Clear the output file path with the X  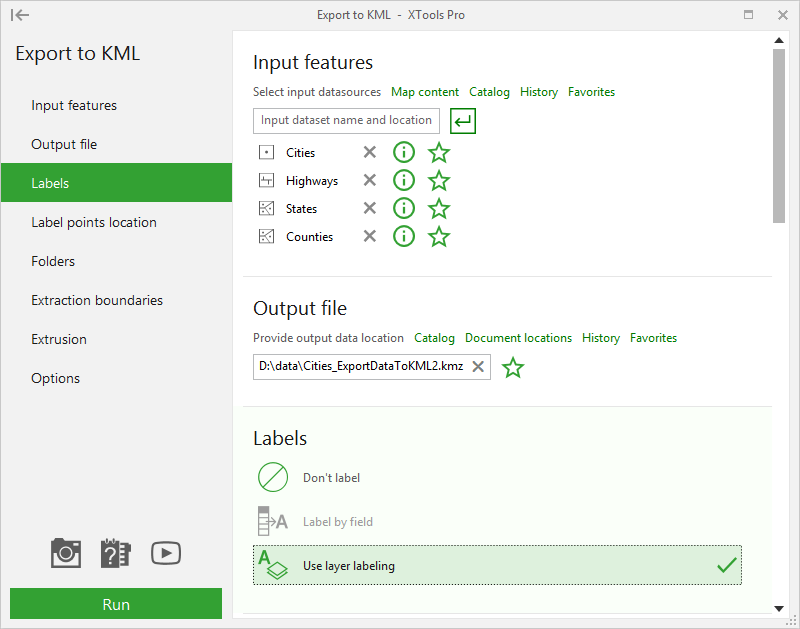click(x=478, y=367)
